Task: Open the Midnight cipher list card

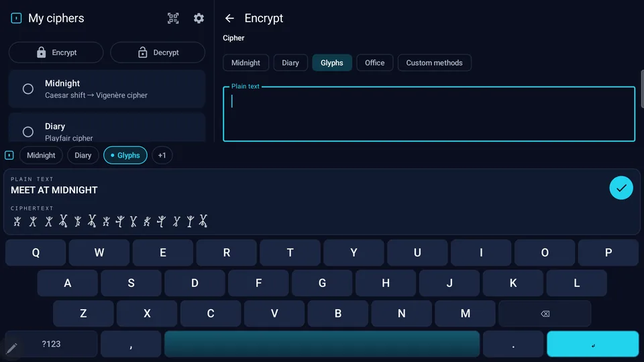Action: pos(107,89)
